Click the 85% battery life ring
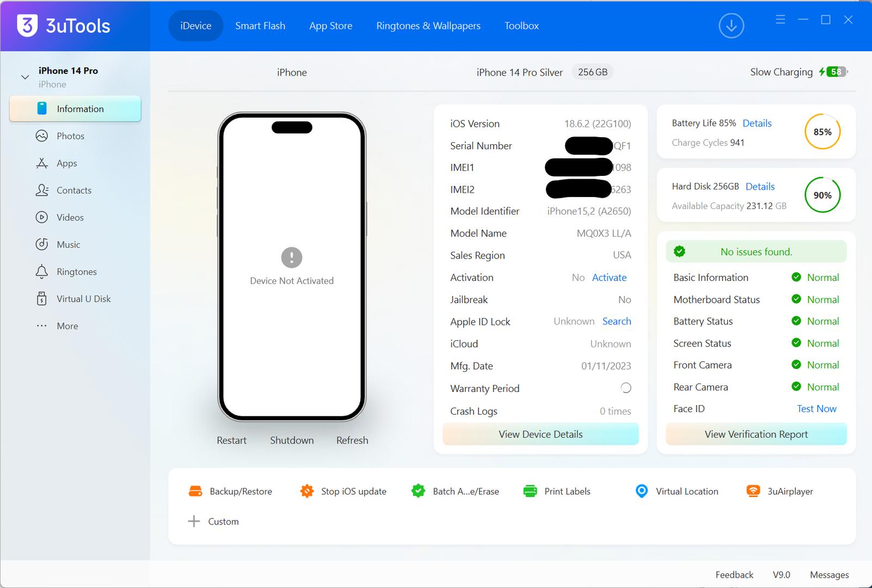872x588 pixels. [822, 132]
